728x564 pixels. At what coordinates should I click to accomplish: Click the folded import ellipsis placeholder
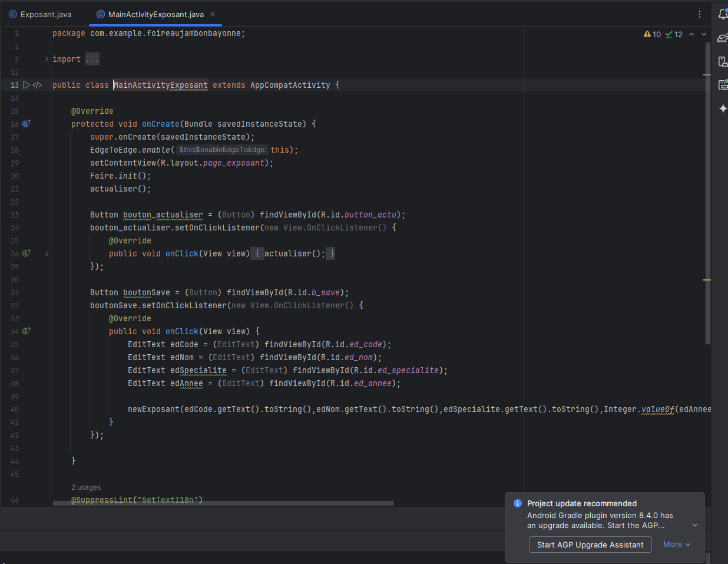pyautogui.click(x=92, y=59)
